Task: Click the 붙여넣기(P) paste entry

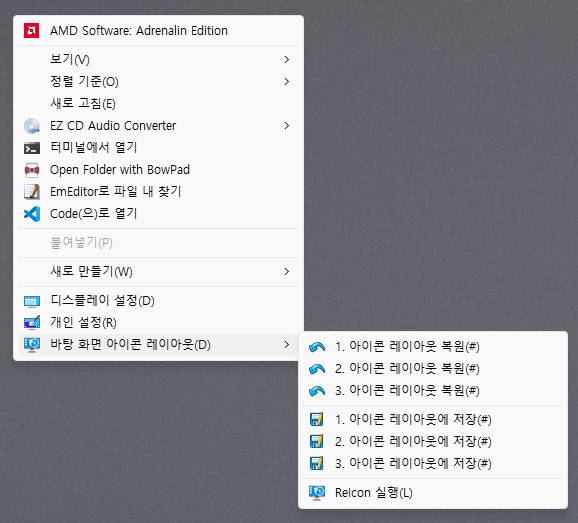Action: point(159,243)
